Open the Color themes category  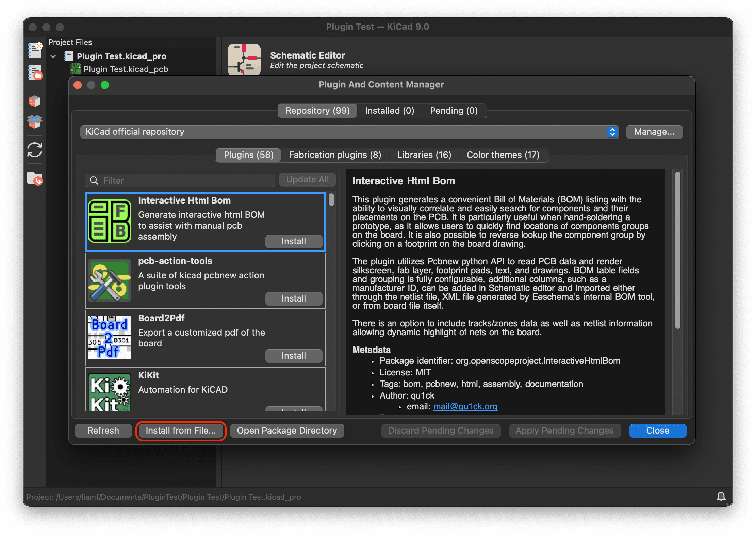tap(503, 155)
